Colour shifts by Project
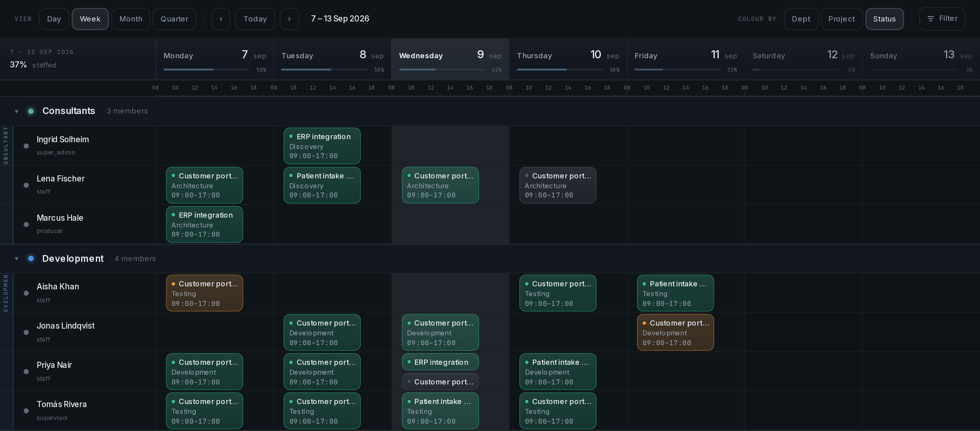980x431 pixels. [x=842, y=19]
